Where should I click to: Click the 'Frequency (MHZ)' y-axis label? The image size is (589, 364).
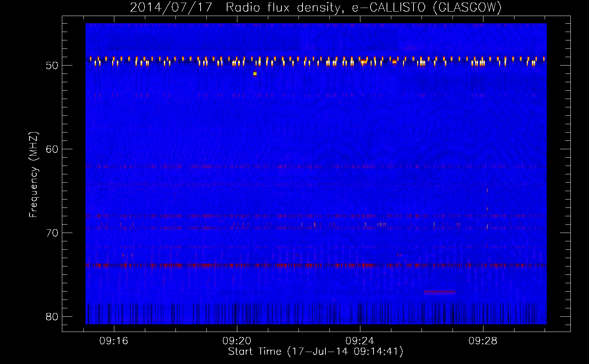pos(33,175)
